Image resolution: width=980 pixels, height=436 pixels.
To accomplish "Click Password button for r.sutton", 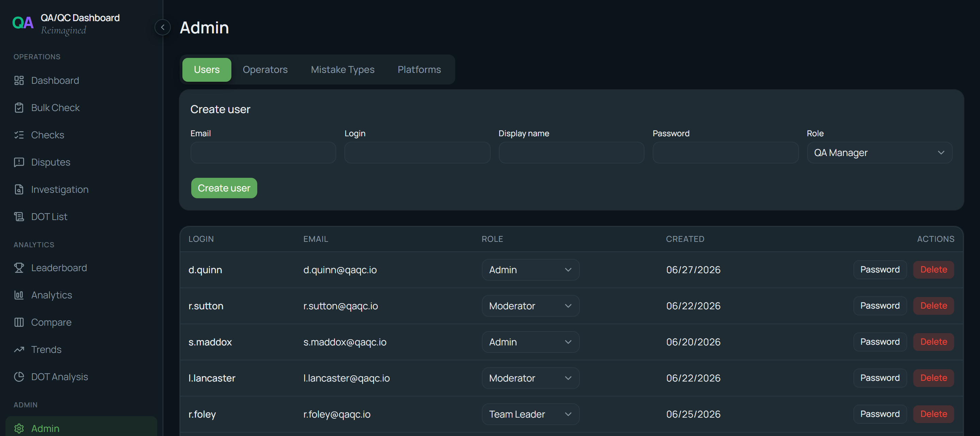I will (x=880, y=306).
